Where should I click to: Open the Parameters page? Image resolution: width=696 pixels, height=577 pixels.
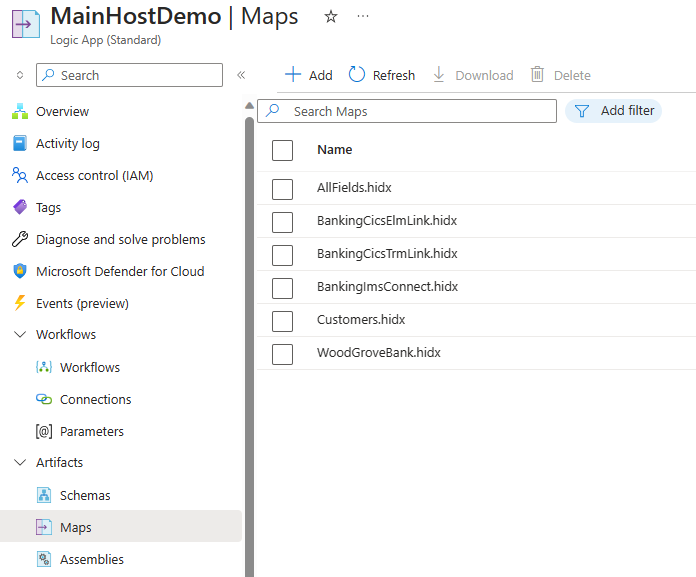(x=92, y=431)
